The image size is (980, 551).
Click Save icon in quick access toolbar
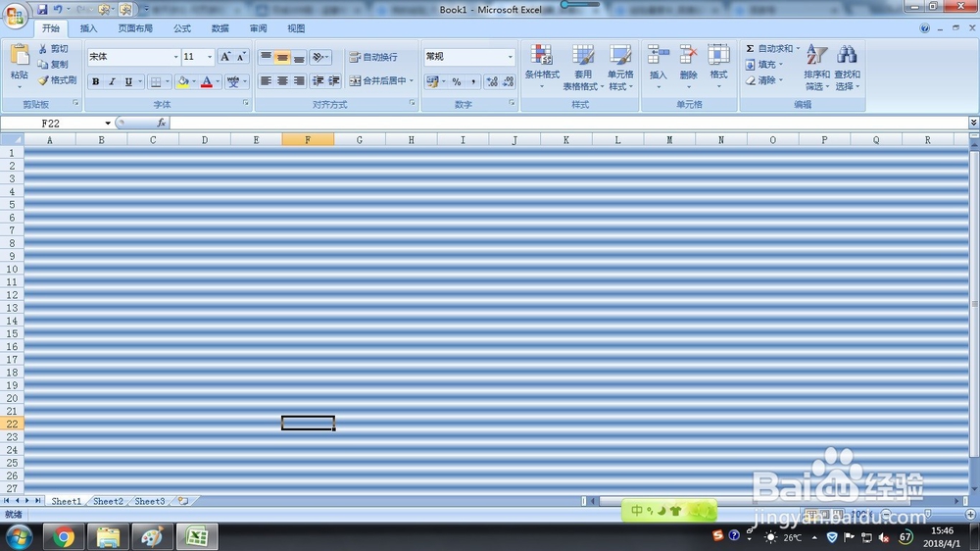point(42,9)
